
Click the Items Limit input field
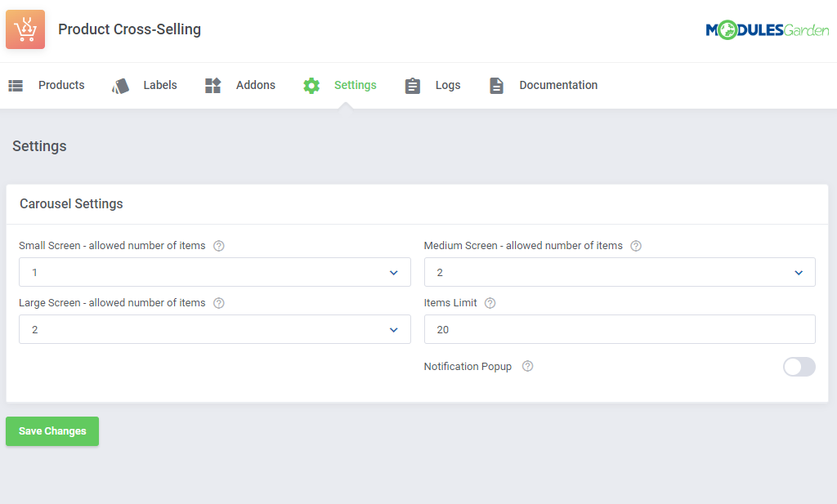click(620, 329)
